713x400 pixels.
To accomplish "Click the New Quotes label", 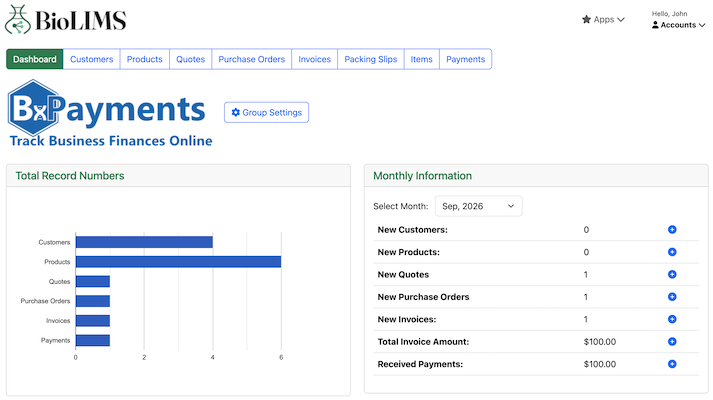I will (403, 274).
